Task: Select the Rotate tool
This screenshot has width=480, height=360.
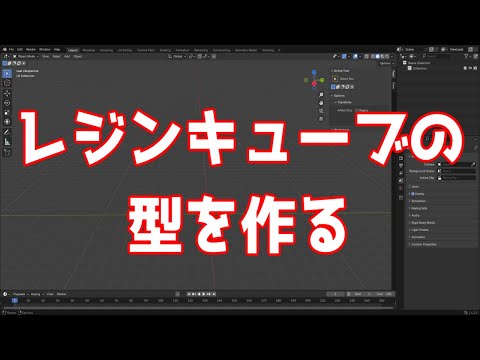Action: tap(7, 103)
